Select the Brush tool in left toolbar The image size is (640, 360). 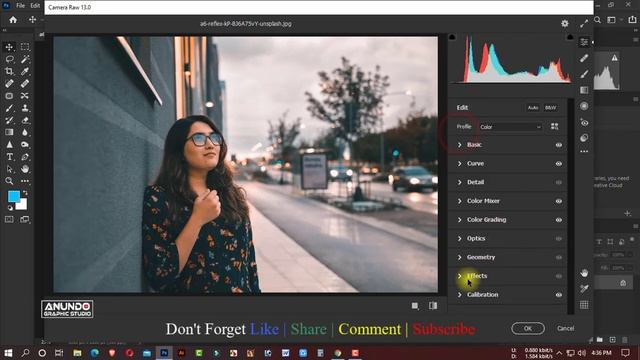[9, 108]
